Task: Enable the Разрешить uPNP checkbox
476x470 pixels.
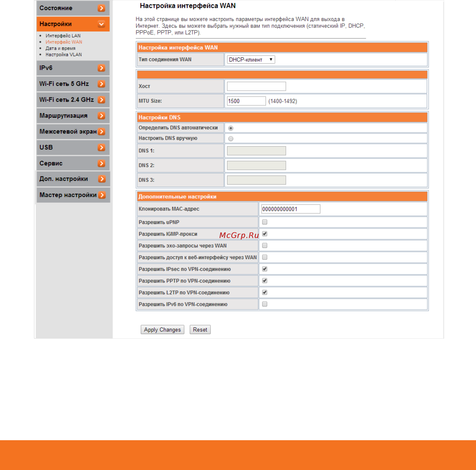Action: tap(265, 222)
